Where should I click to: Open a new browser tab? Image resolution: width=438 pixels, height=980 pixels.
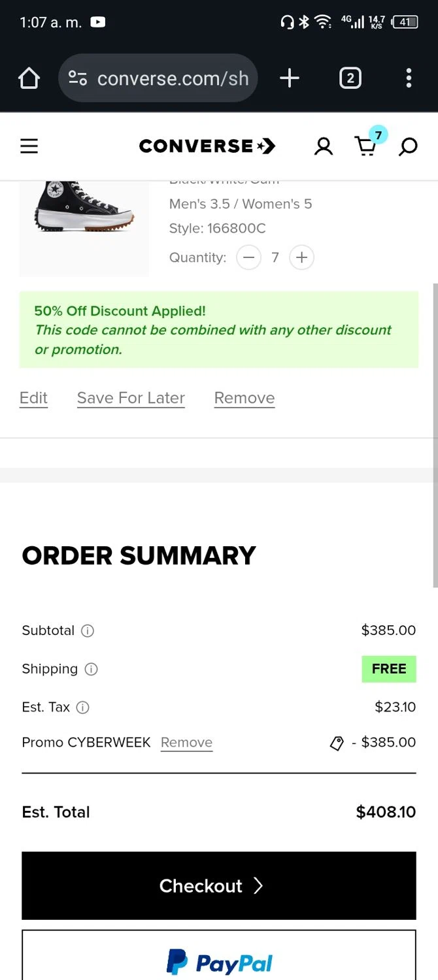[x=289, y=79]
